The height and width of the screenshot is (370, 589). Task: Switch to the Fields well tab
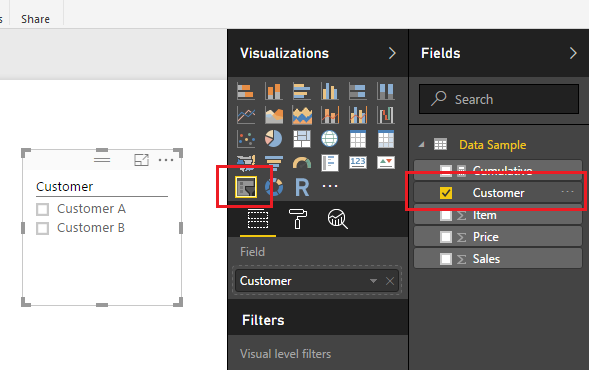pos(258,219)
